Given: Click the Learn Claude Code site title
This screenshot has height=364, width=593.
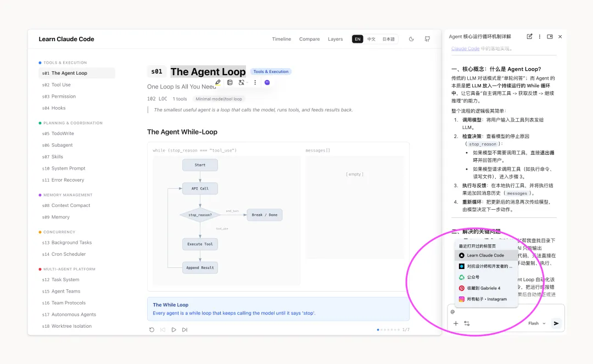Looking at the screenshot, I should [66, 39].
